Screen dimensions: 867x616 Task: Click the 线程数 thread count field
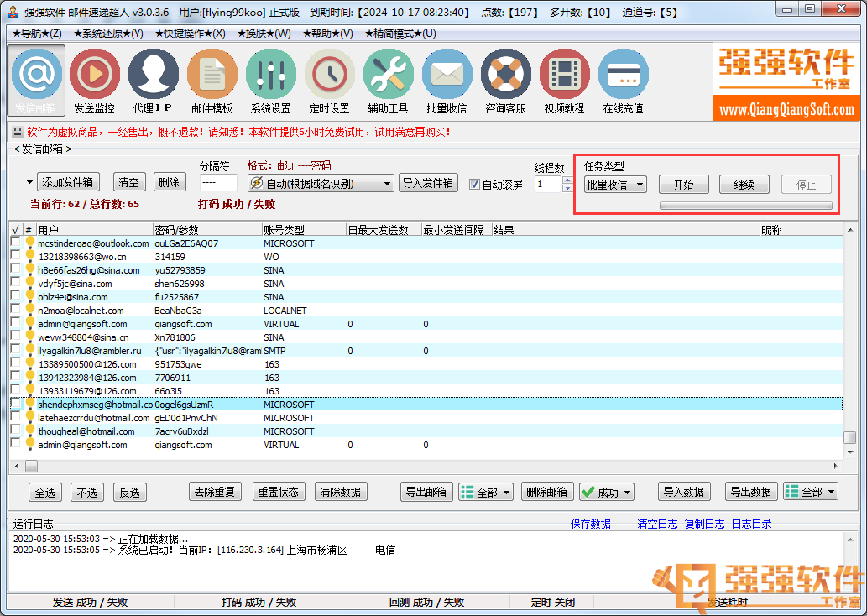click(x=548, y=184)
